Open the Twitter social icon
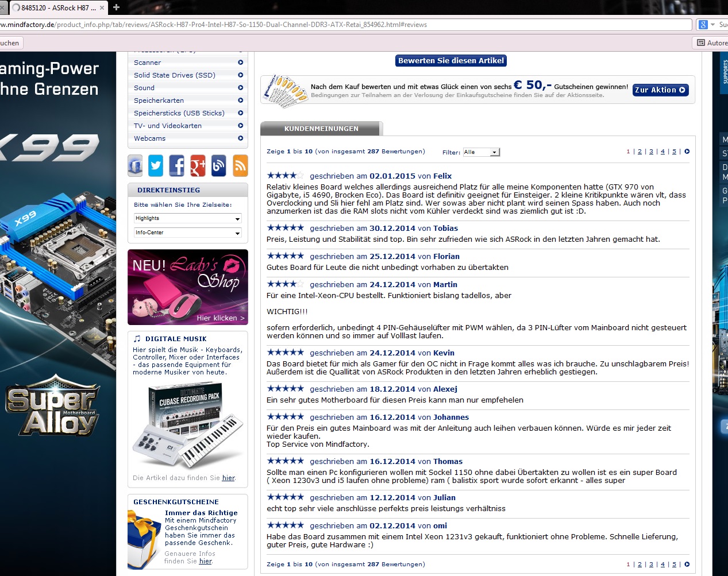 click(x=156, y=165)
